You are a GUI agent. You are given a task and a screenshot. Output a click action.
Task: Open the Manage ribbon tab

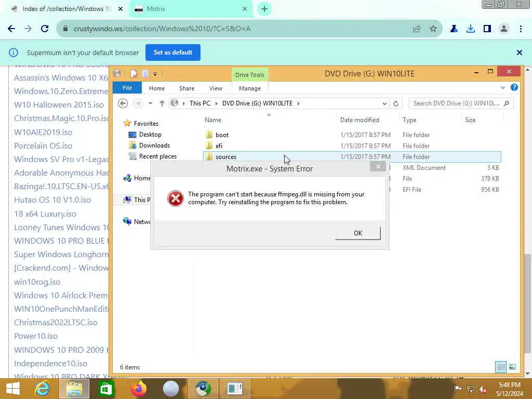coord(250,88)
